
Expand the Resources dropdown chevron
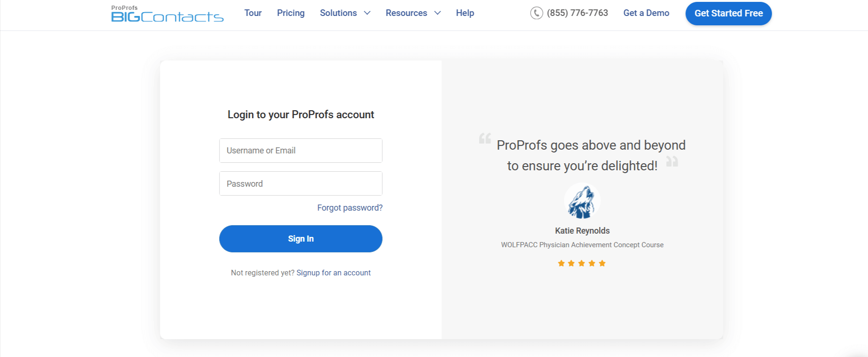tap(437, 13)
